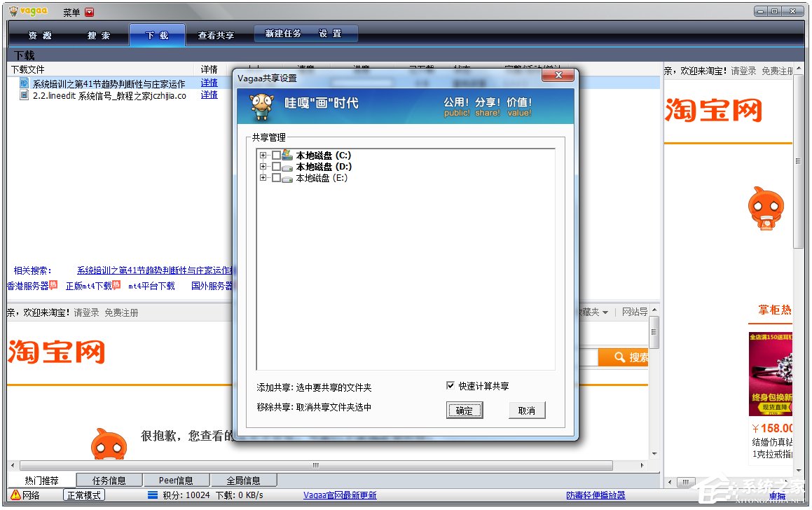Click 系统培训之第41节 related search link

coord(156,270)
